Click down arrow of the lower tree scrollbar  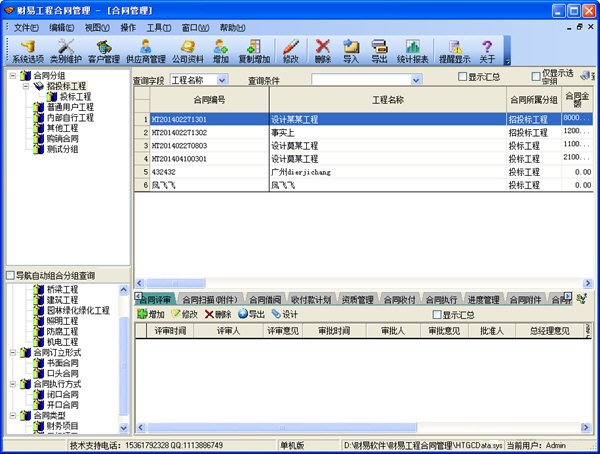[x=124, y=428]
